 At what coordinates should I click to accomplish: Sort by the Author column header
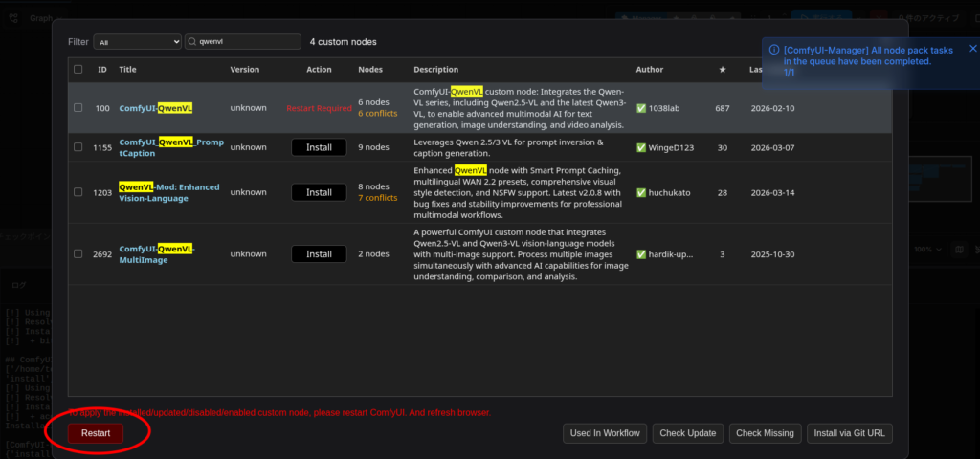pyautogui.click(x=649, y=70)
